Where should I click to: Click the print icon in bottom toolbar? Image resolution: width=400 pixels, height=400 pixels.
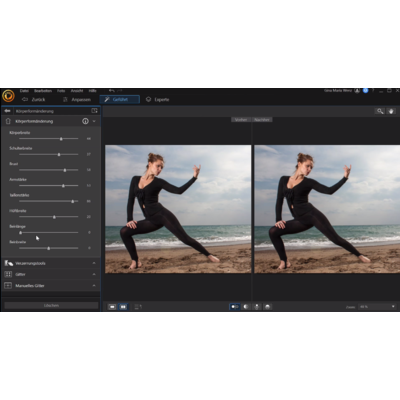(x=267, y=307)
